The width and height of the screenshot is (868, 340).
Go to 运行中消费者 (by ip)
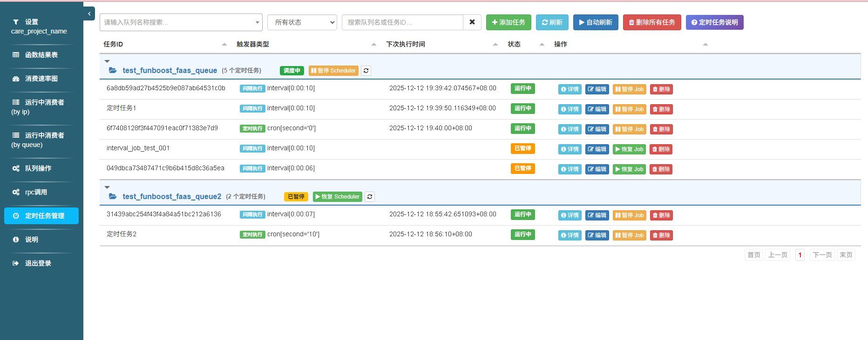[41, 107]
